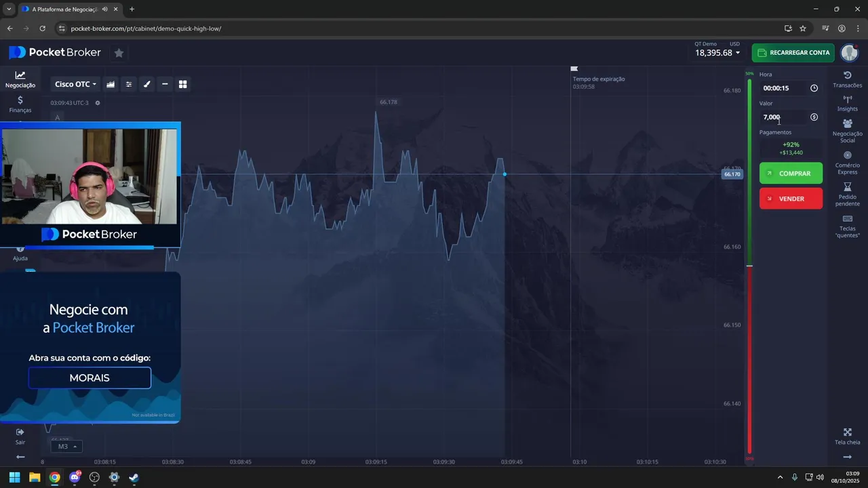The image size is (868, 488).
Task: Open the Negociação trading section
Action: coord(20,79)
